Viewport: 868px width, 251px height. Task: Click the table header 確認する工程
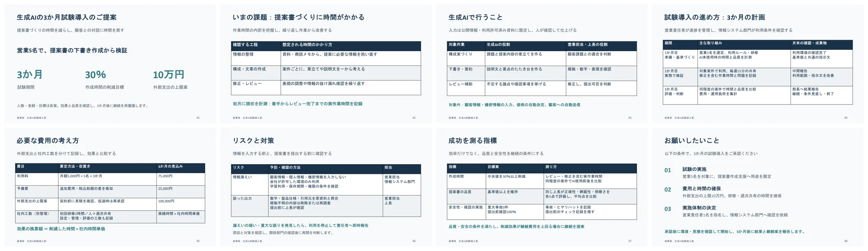click(x=256, y=45)
